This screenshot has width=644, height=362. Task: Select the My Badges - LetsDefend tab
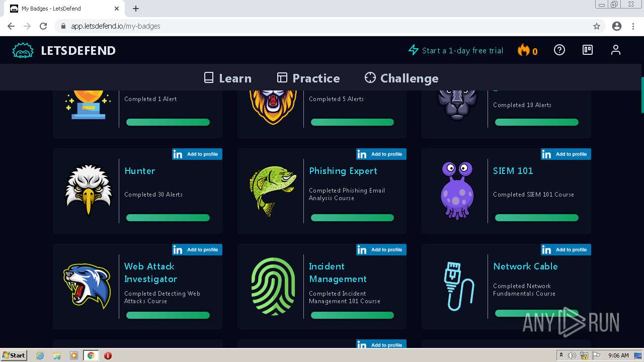click(x=64, y=9)
